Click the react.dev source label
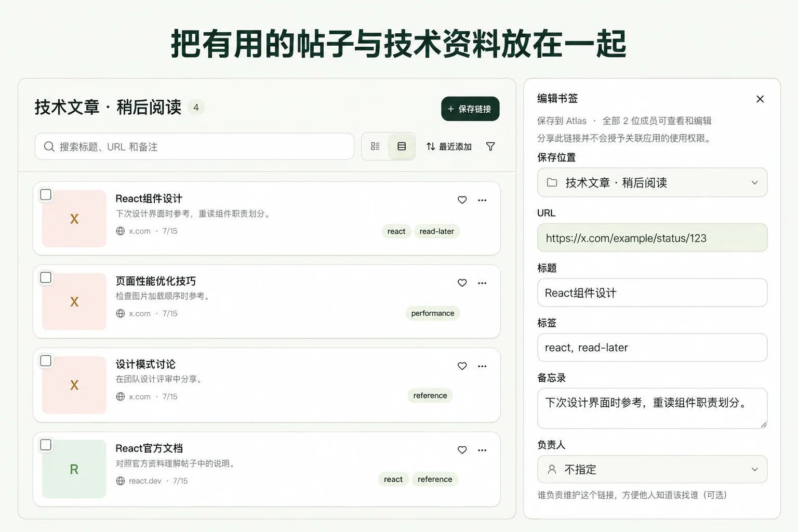Image resolution: width=798 pixels, height=532 pixels. point(145,481)
